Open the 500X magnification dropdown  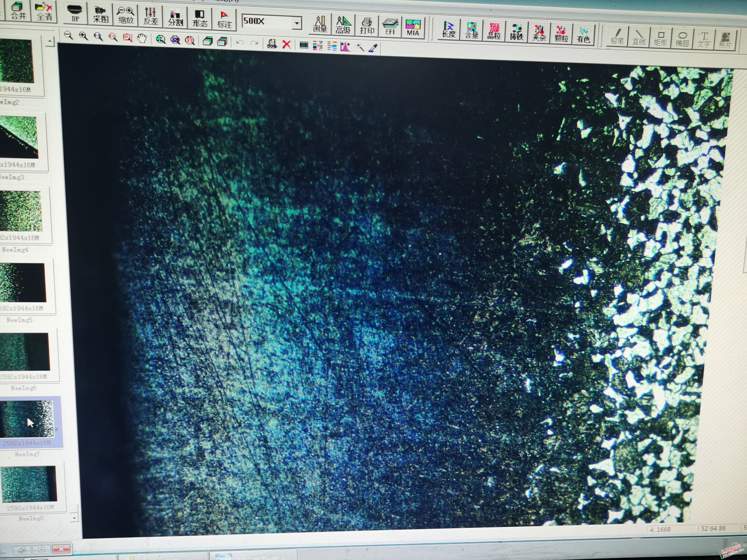click(x=297, y=23)
